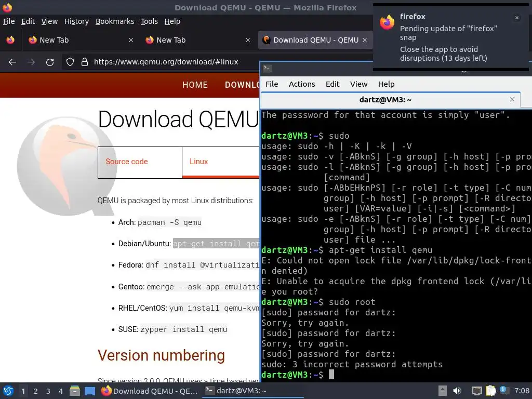The image size is (532, 399).
Task: Open the update notifier tray icon
Action: [504, 390]
